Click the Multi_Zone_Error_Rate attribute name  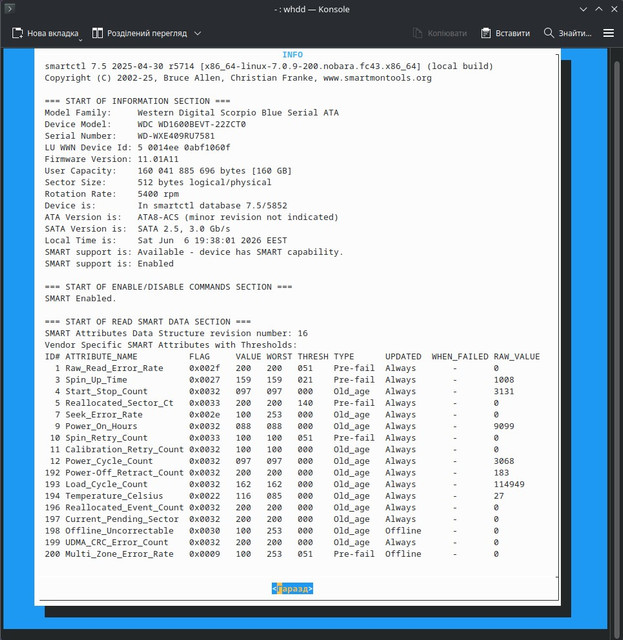coord(119,554)
